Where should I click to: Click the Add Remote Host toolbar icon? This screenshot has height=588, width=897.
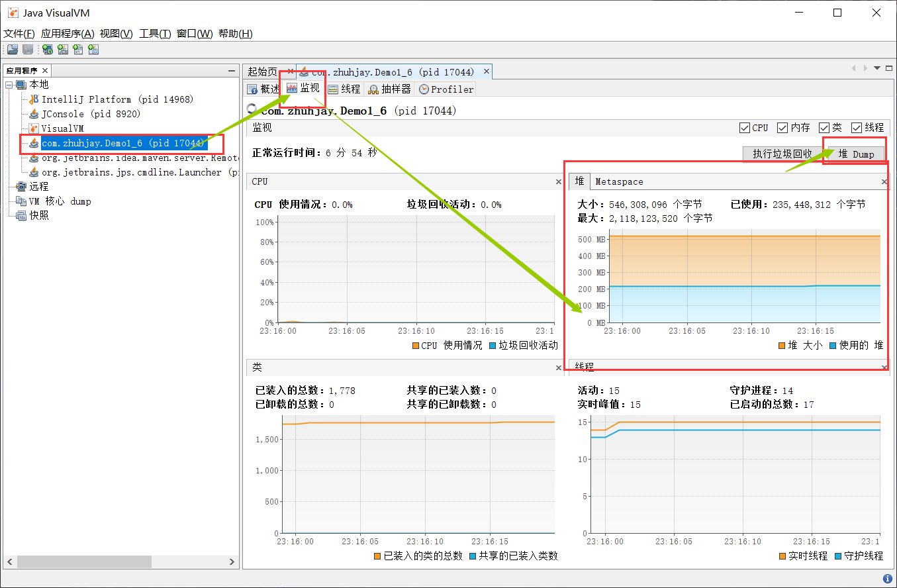coord(48,50)
